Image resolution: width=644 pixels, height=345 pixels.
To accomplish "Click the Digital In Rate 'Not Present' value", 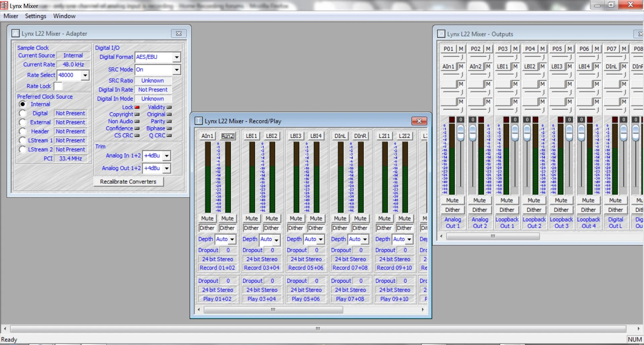I will point(153,90).
